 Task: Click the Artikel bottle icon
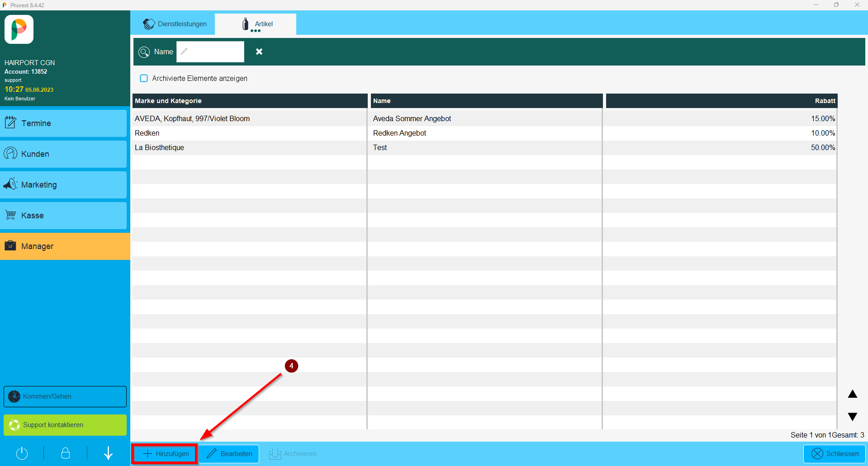coord(246,24)
